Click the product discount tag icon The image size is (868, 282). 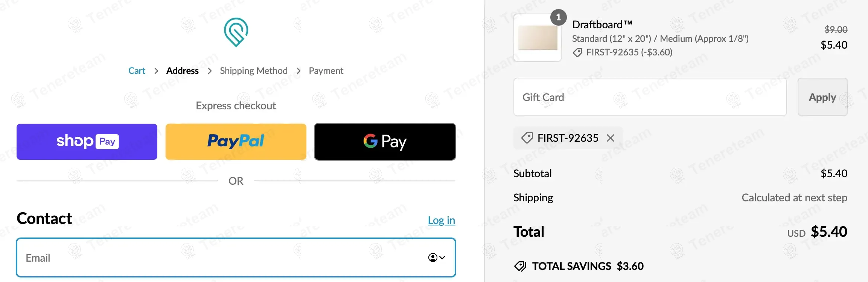pyautogui.click(x=577, y=52)
